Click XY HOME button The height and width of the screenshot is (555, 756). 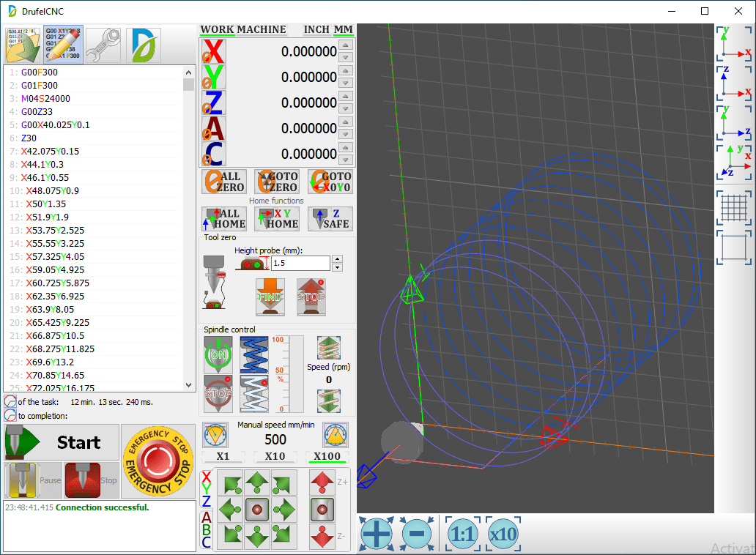pyautogui.click(x=277, y=219)
